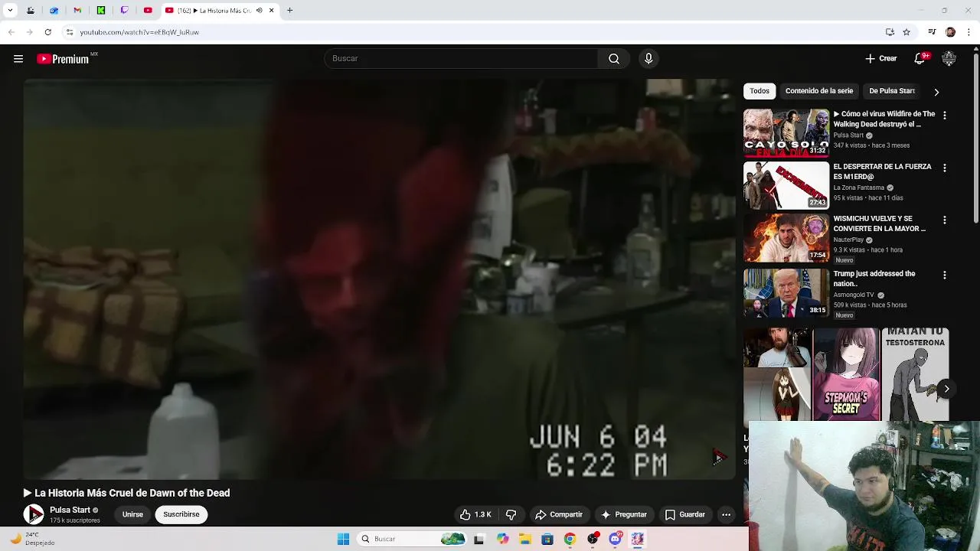Open the Trump addressed the nation thumbnail

786,292
